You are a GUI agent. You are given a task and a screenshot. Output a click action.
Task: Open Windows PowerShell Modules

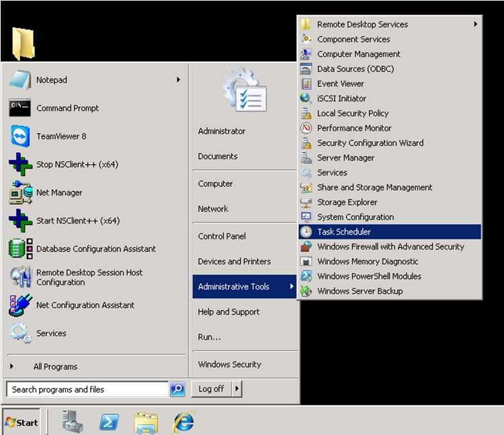(x=390, y=276)
